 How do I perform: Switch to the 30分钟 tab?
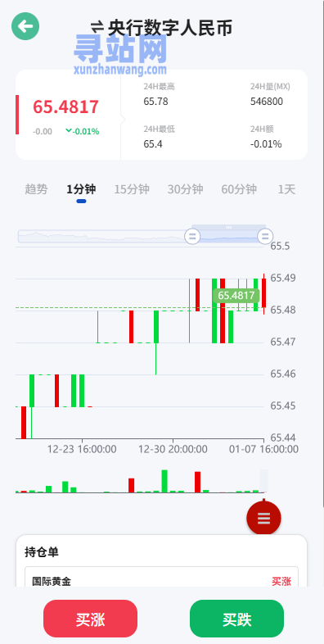click(x=186, y=189)
